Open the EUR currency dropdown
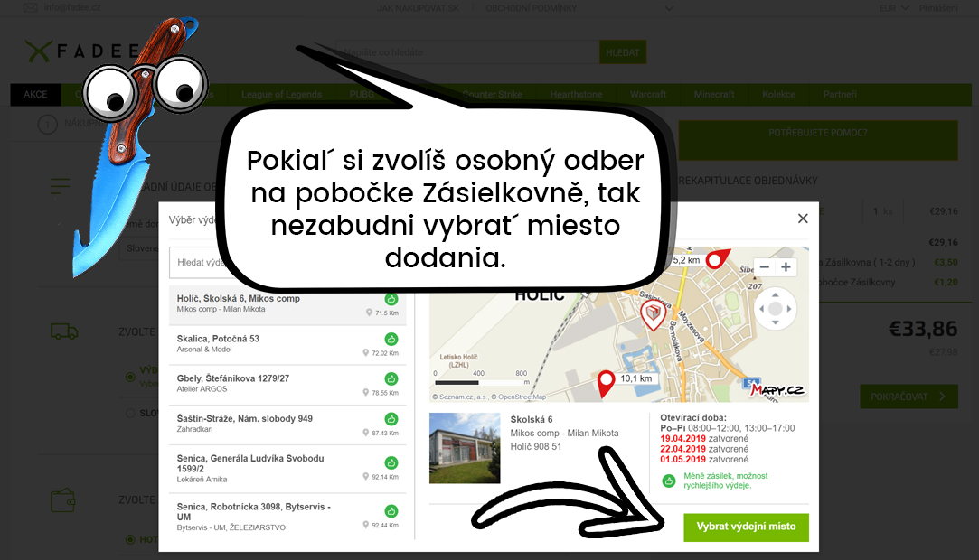Screen dimensions: 979x560 pos(893,8)
